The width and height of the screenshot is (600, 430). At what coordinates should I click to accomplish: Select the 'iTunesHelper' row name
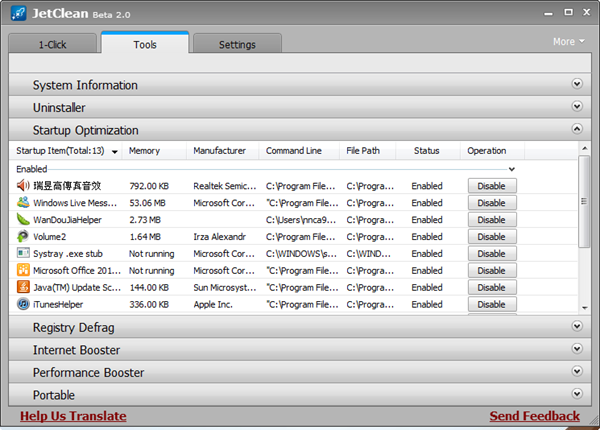[x=58, y=305]
